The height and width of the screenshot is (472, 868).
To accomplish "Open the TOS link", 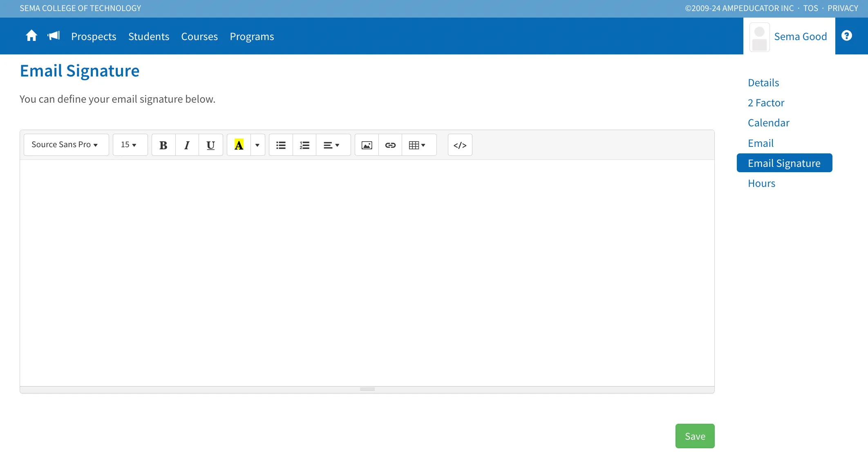I will (x=810, y=8).
